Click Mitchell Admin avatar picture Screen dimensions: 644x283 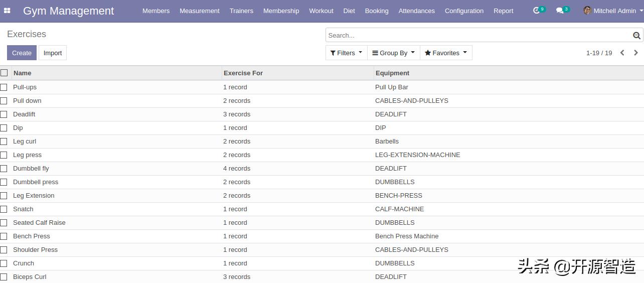587,11
